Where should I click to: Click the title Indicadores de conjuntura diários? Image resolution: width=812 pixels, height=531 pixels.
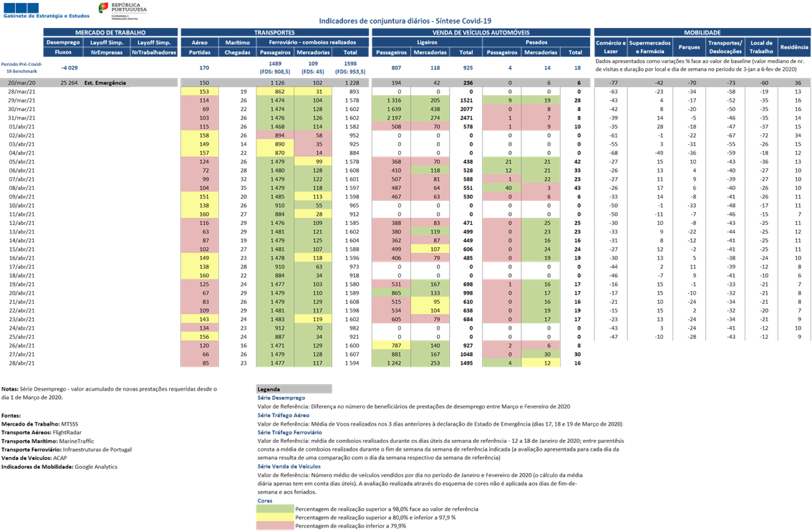[x=405, y=21]
